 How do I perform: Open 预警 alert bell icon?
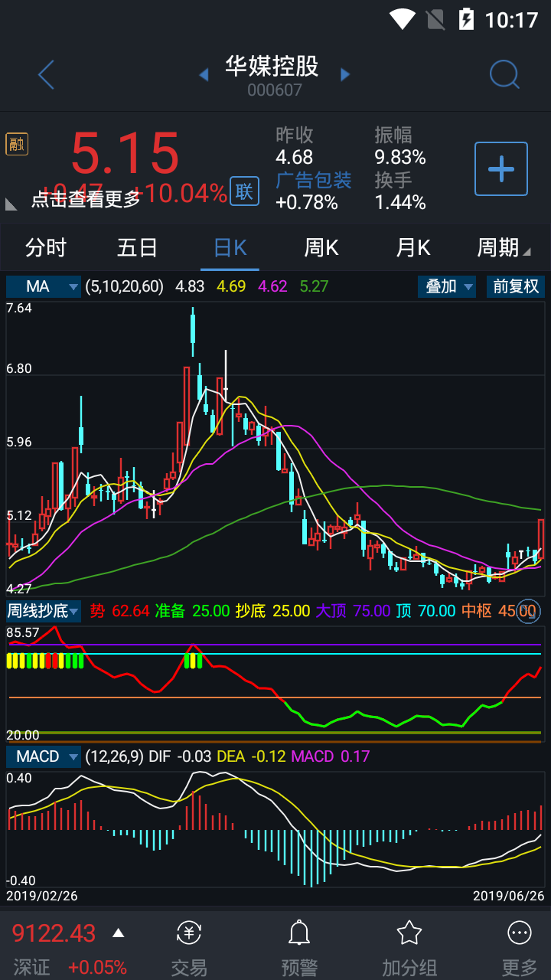[x=299, y=933]
